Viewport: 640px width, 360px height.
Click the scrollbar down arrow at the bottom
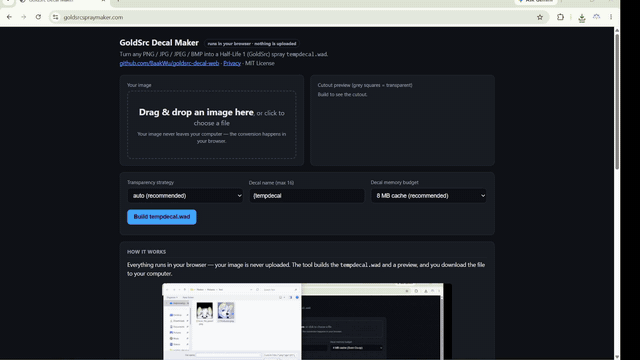617,357
